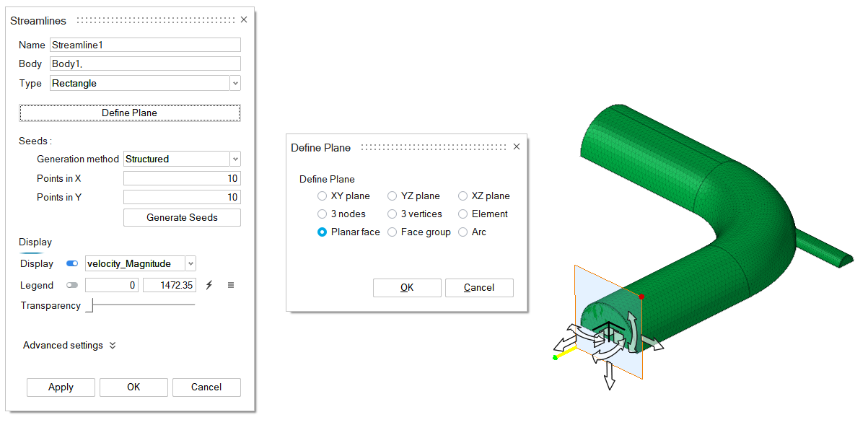Viewport: 868px width, 425px height.
Task: Click the legend auto-range lightning icon
Action: tap(209, 285)
